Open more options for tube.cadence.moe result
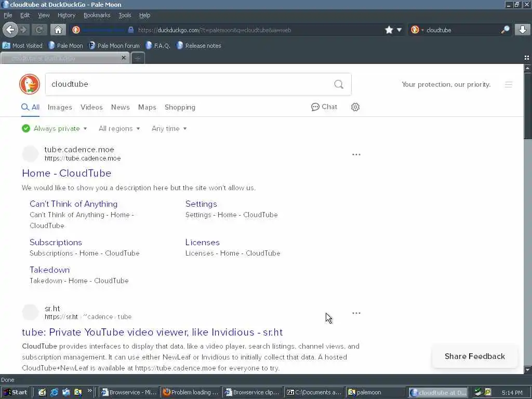The width and height of the screenshot is (532, 399). click(x=356, y=154)
